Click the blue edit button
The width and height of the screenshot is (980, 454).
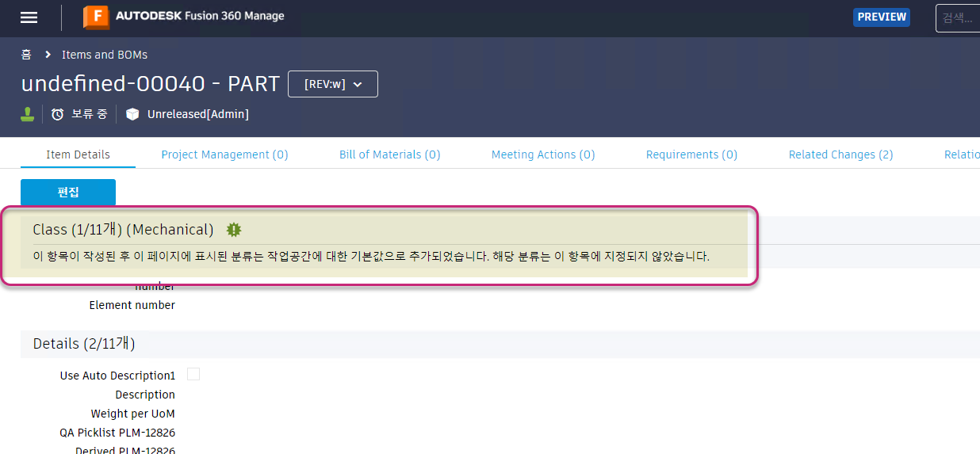pos(68,193)
